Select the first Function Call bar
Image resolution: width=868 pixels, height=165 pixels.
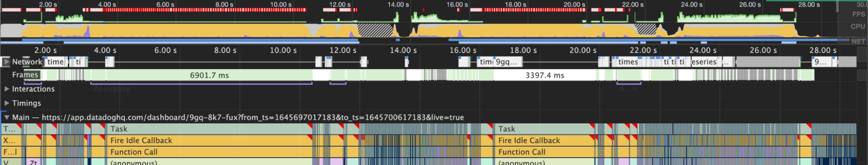(x=209, y=152)
